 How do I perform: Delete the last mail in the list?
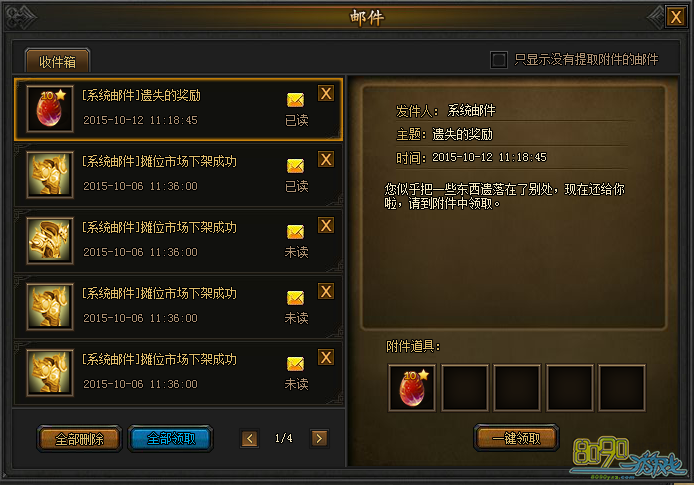326,357
